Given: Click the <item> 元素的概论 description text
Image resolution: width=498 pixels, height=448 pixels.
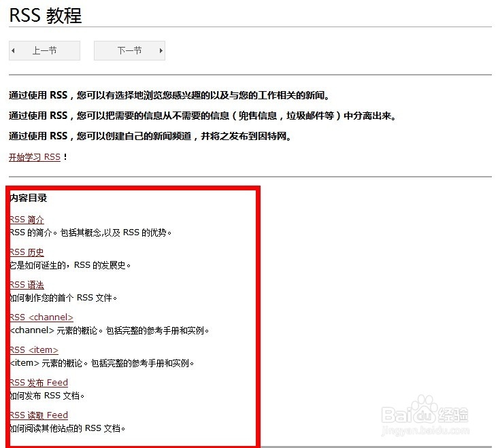Looking at the screenshot, I should tap(101, 363).
